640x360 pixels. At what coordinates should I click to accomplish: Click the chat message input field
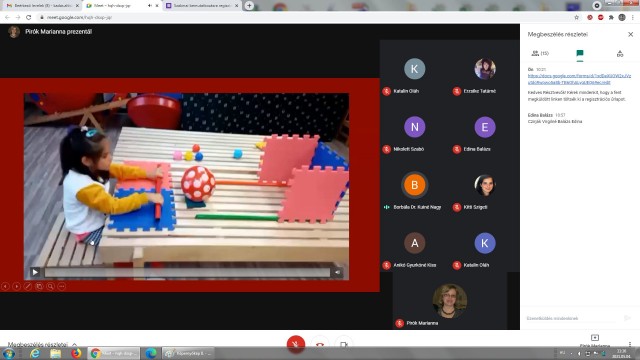(x=572, y=318)
